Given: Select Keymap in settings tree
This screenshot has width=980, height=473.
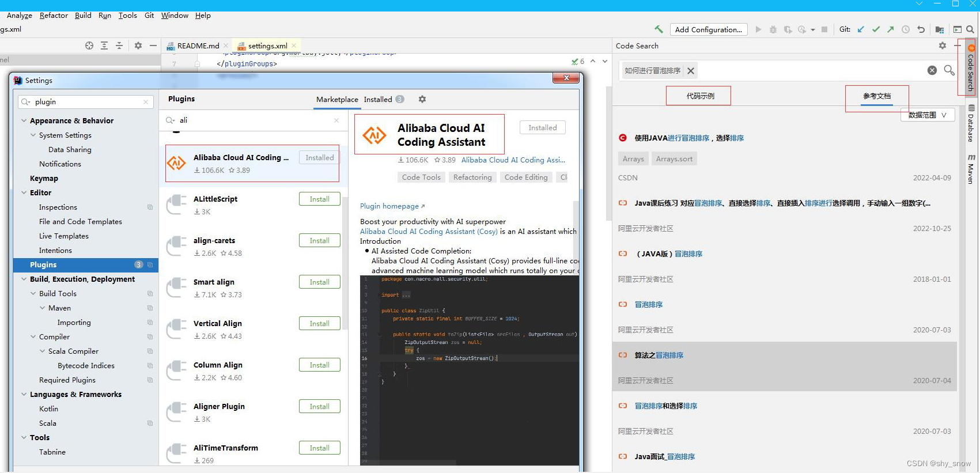Looking at the screenshot, I should 44,178.
